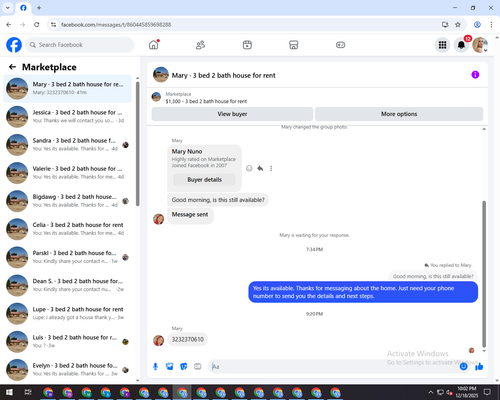Open Mary's 3 bed 2 bath conversation
Viewport: 500px width, 400px height.
67,88
